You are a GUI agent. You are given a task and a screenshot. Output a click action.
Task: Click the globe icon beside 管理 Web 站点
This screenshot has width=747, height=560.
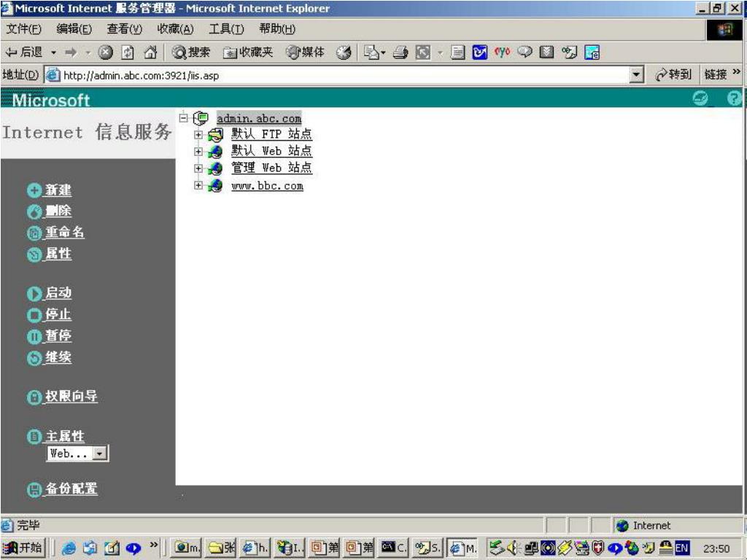coord(215,168)
